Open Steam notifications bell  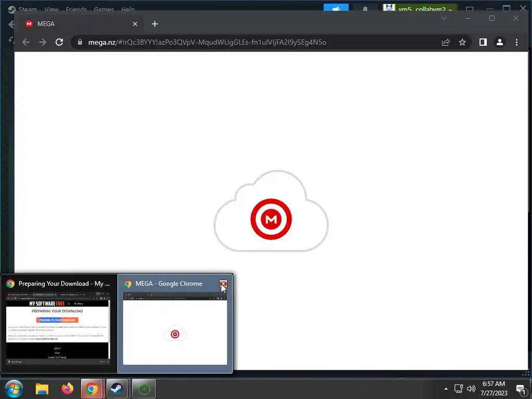coord(365,8)
